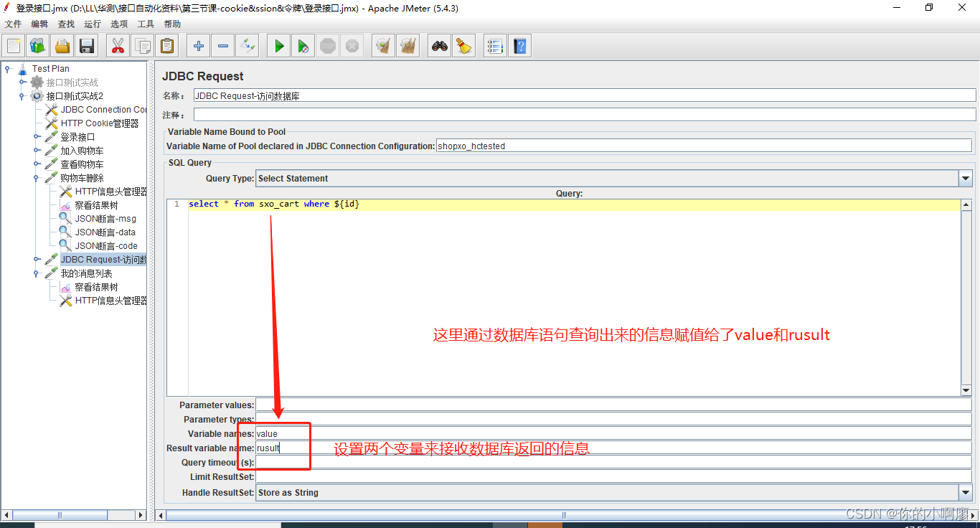Open the 文件 menu

pos(13,24)
